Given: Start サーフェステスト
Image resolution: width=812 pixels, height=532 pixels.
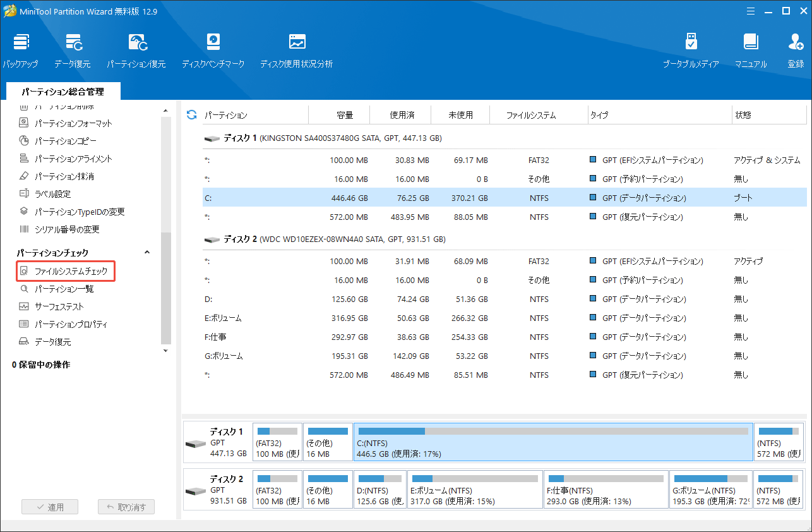Looking at the screenshot, I should pos(51,306).
